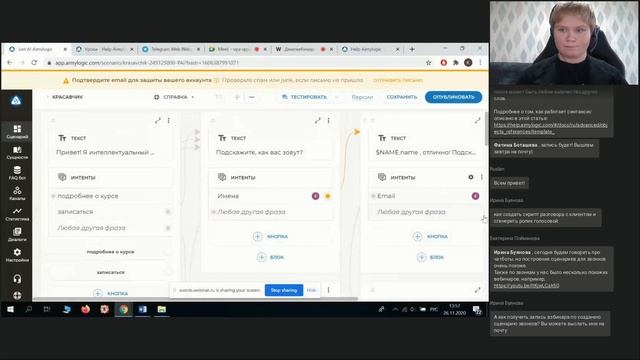Expand the Привет block with its arrows icon
Screen dimensions: 640x360
158,120
